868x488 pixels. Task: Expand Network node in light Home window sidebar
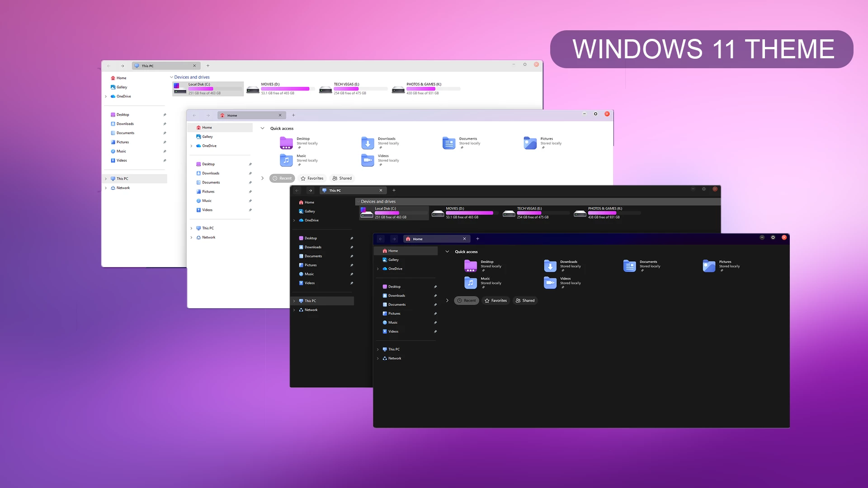192,237
